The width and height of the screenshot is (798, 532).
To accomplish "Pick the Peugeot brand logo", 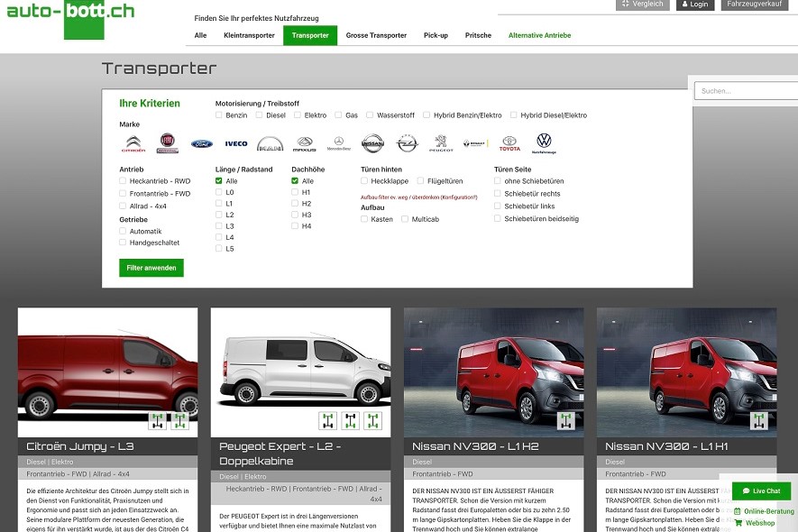I will point(441,143).
